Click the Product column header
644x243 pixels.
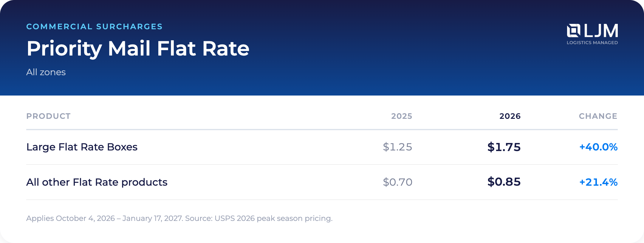coord(48,116)
